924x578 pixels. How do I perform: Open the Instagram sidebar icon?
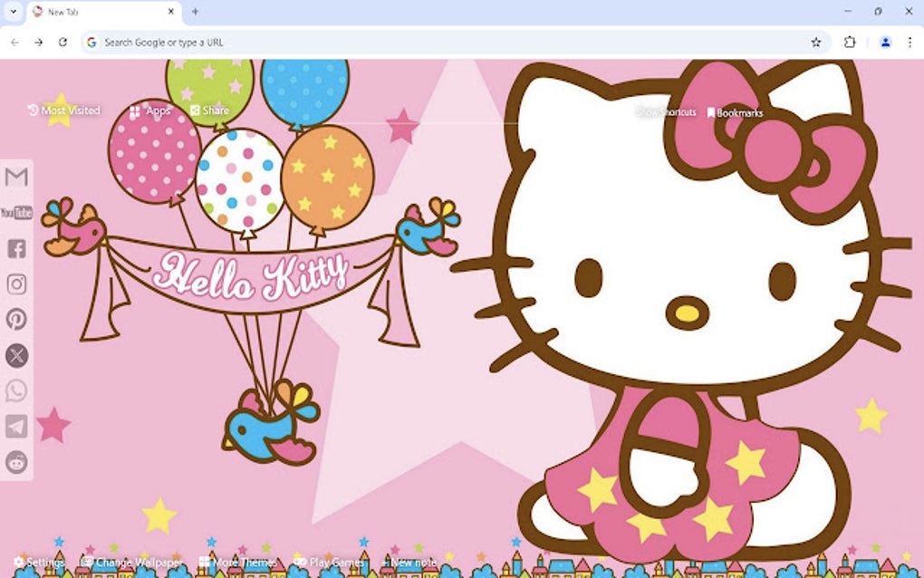pyautogui.click(x=16, y=284)
